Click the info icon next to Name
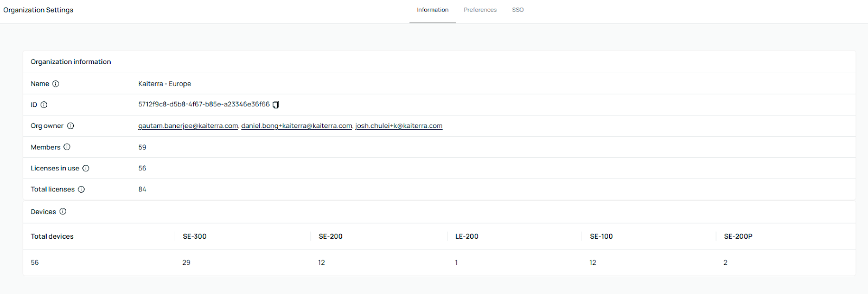The height and width of the screenshot is (294, 868). coord(56,84)
